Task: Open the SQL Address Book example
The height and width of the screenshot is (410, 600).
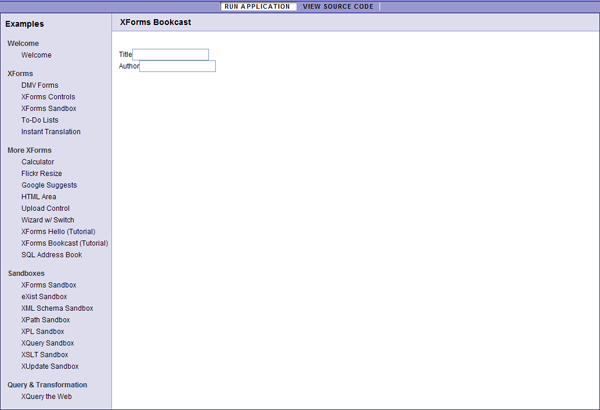Action: (x=51, y=255)
